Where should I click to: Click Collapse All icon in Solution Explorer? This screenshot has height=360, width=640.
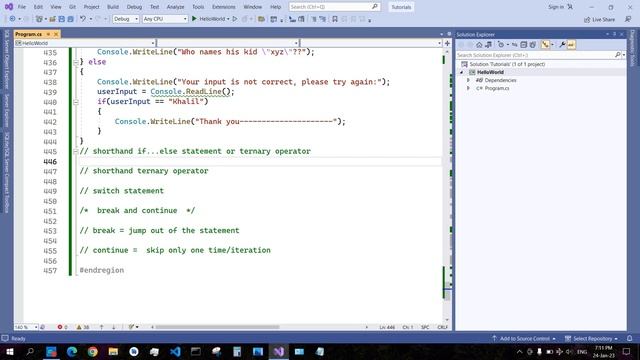[524, 44]
